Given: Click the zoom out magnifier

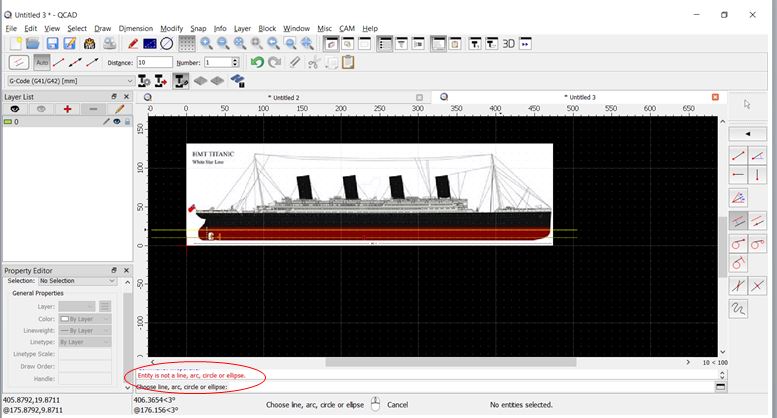Looking at the screenshot, I should 223,44.
